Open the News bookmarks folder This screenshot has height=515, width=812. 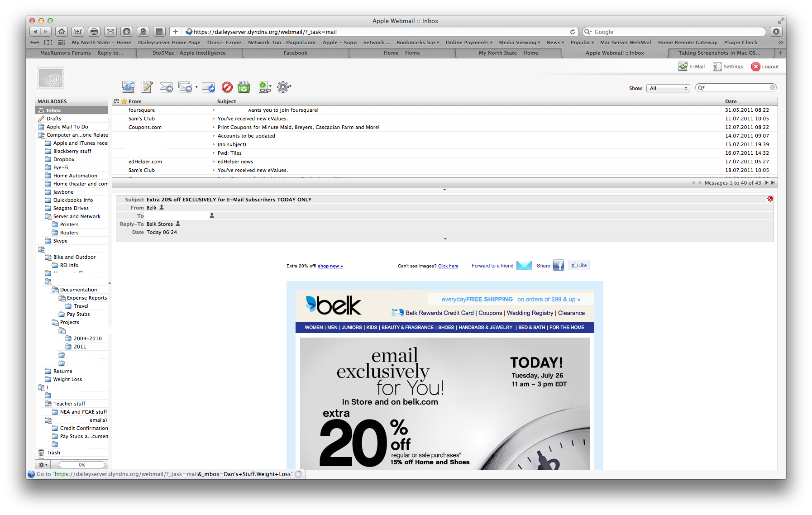click(555, 43)
